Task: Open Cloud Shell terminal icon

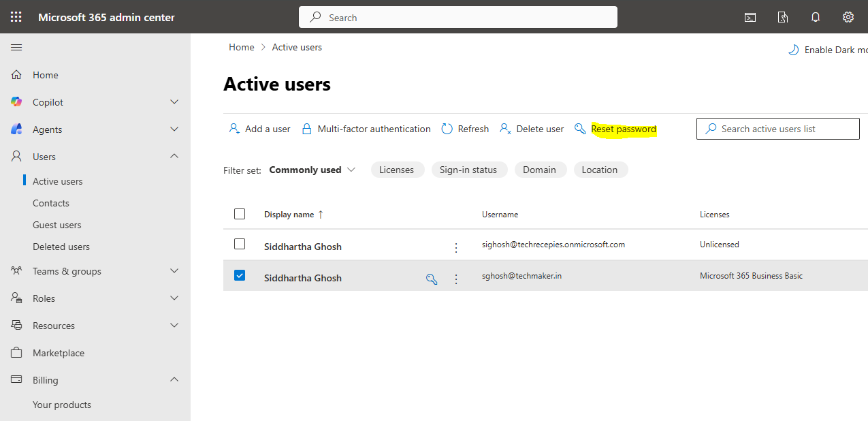Action: 750,17
